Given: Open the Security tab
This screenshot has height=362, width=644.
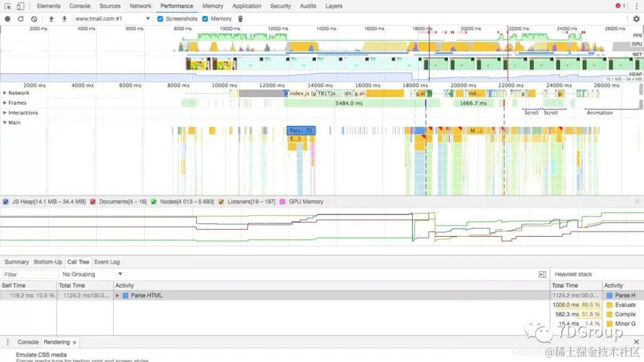Looking at the screenshot, I should [x=280, y=6].
